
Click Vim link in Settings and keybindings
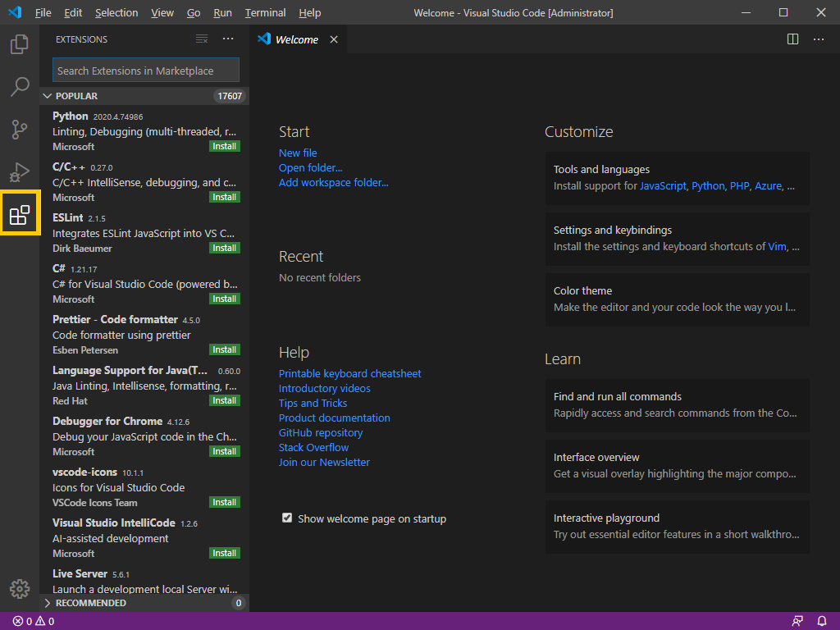click(x=777, y=246)
